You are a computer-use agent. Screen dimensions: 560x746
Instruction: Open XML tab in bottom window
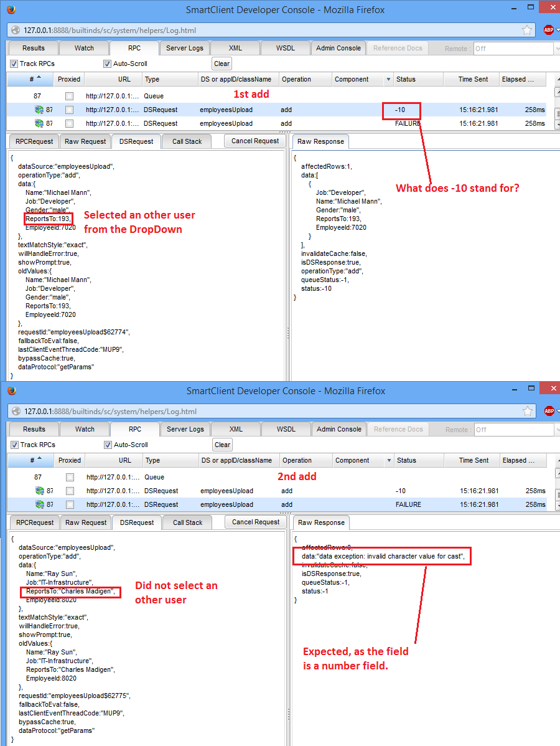[x=236, y=429]
